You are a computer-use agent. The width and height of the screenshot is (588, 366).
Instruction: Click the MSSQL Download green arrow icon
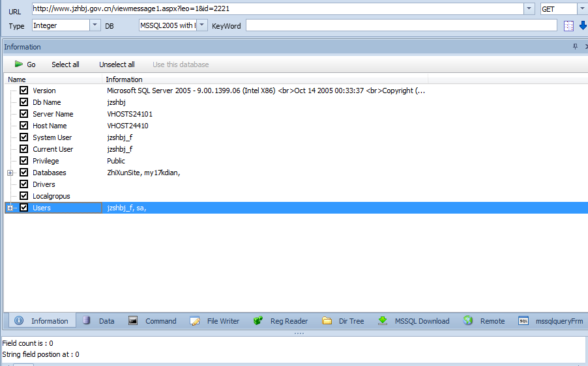click(383, 320)
